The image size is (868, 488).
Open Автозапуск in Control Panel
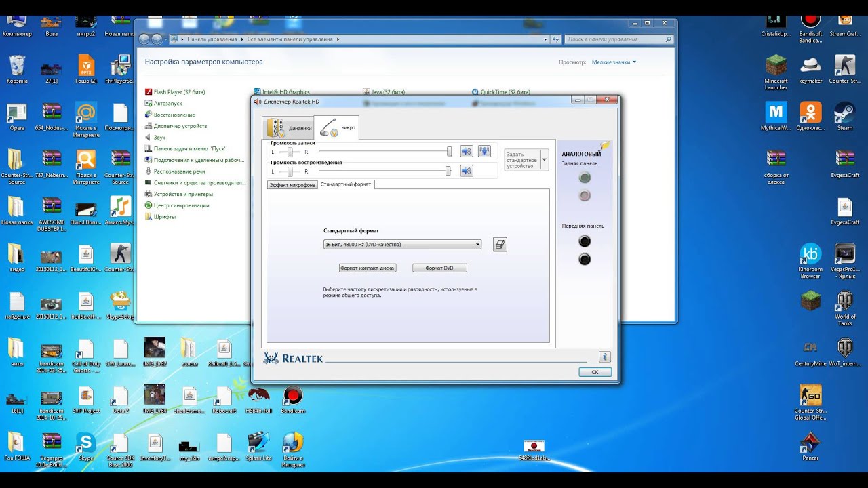[163, 103]
